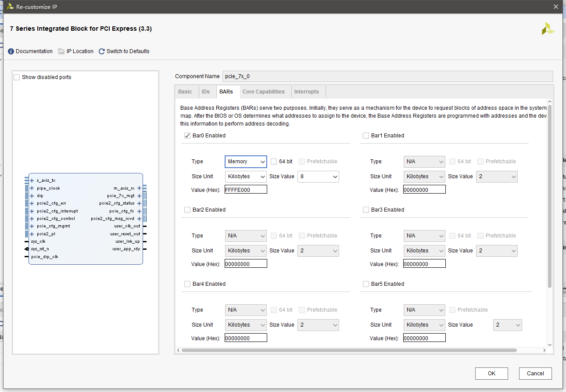Click the Bar1 Value (Hex) field
This screenshot has width=566, height=392.
(424, 190)
